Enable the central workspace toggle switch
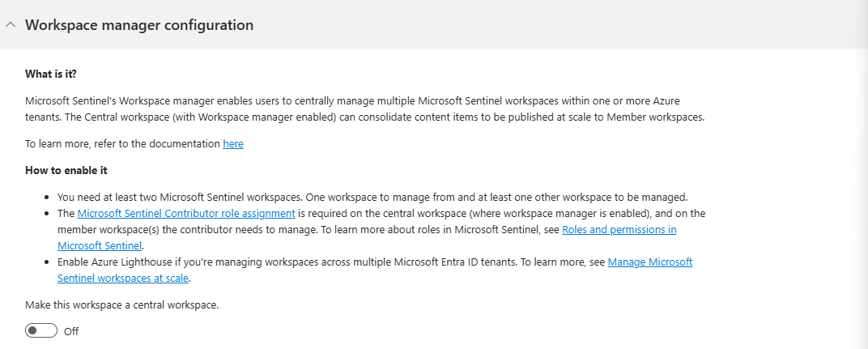This screenshot has height=349, width=868. [41, 330]
